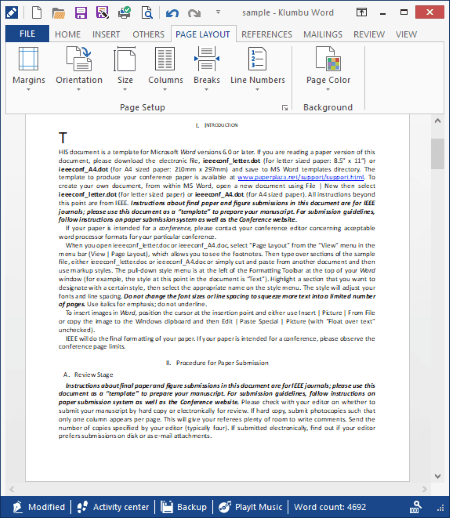
Task: Follow the www.paperplaza.net support hyperlink
Action: pos(301,177)
